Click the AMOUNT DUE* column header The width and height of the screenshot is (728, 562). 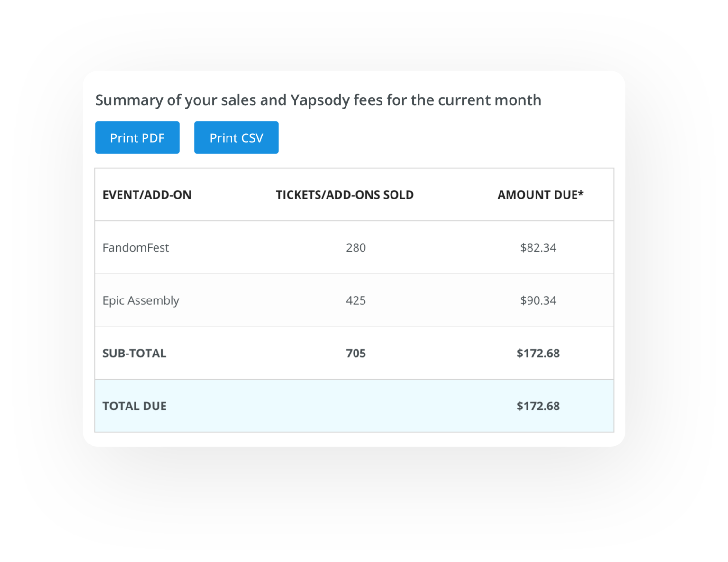(540, 195)
